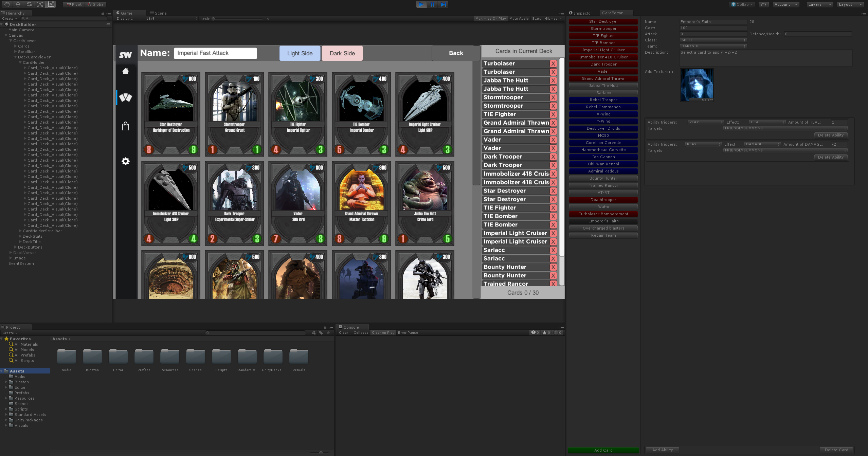868x456 pixels.
Task: Toggle Global handle rotation
Action: pyautogui.click(x=96, y=4)
